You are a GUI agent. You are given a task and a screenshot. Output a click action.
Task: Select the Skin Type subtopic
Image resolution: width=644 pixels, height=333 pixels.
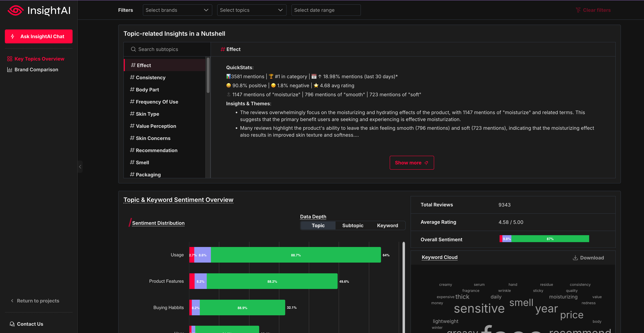pos(147,114)
